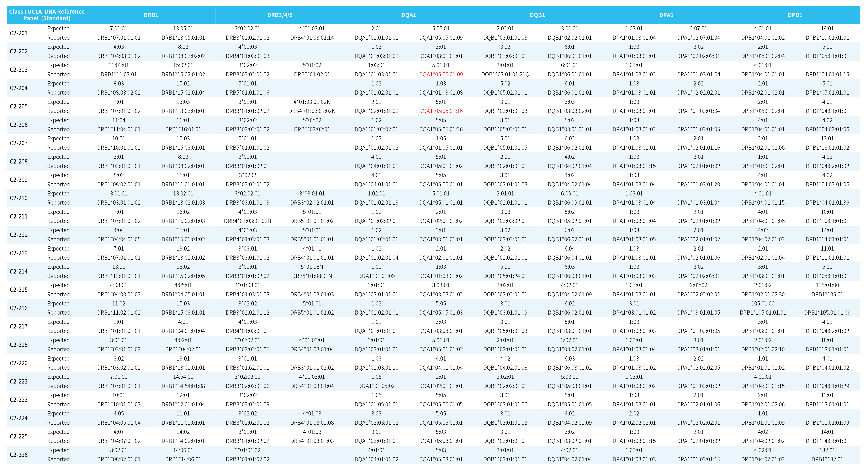Select the DPB1*19:01:01:01 cell

827,38
